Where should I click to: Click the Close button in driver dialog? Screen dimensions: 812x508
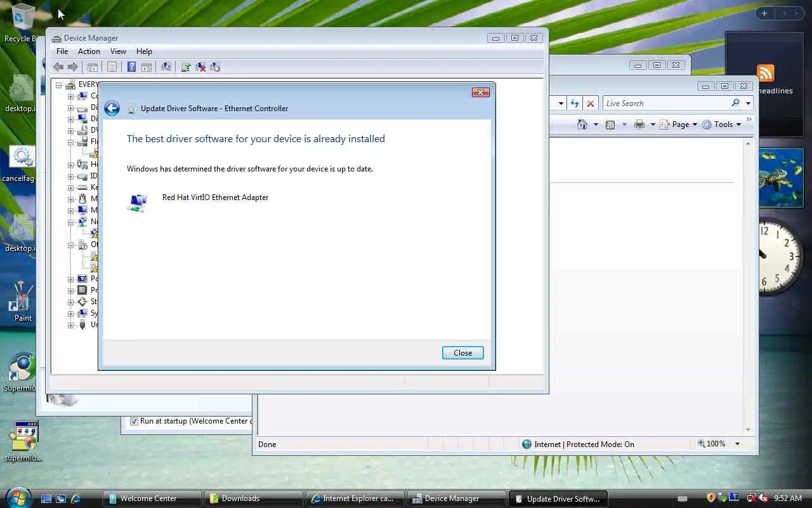pos(463,353)
